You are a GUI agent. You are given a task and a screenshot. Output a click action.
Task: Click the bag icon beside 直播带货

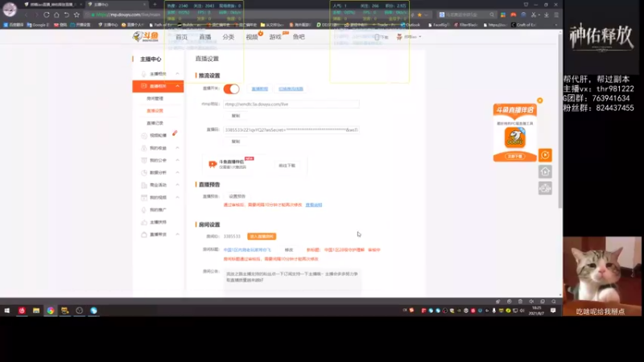click(x=144, y=234)
